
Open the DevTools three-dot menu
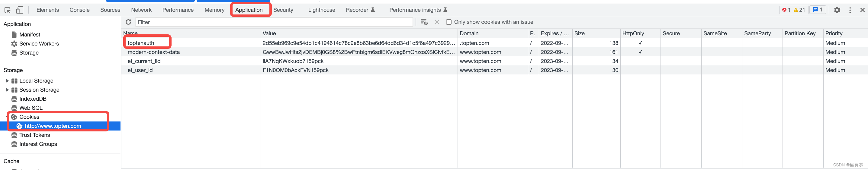point(850,10)
